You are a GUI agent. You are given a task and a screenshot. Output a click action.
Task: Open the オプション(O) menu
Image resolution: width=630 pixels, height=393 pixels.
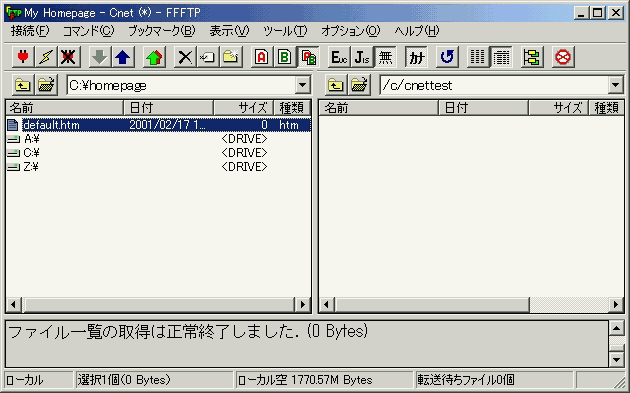(350, 31)
